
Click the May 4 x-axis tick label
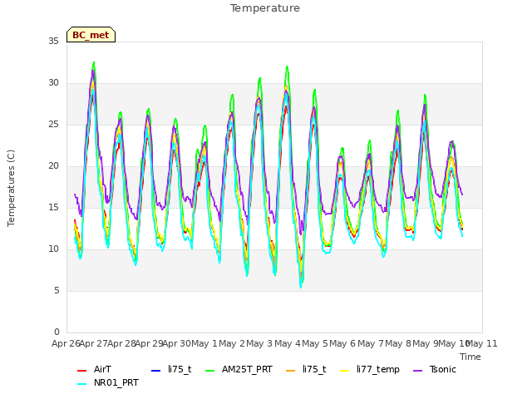coord(288,343)
